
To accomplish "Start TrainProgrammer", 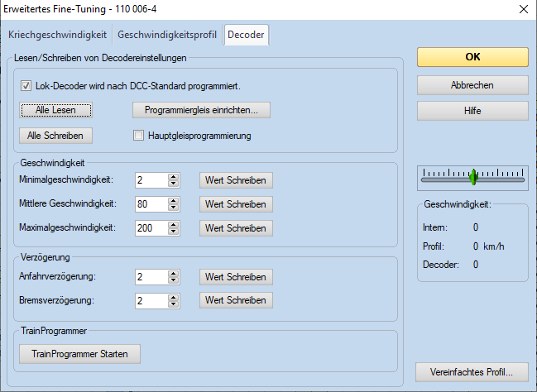I will [79, 354].
